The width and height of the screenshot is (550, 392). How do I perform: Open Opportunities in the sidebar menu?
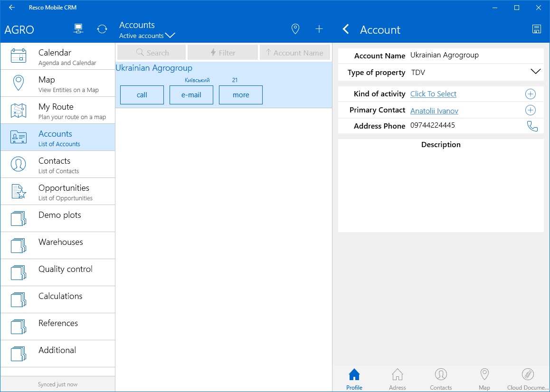[x=58, y=191]
